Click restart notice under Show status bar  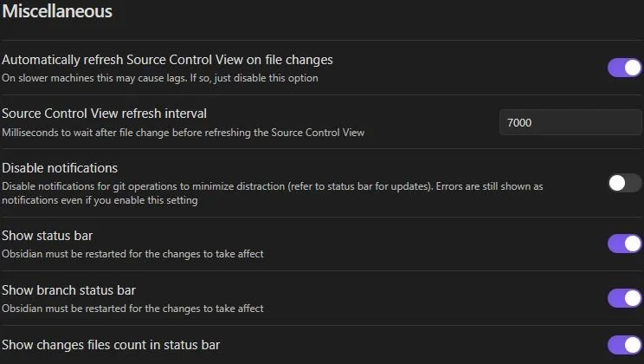132,254
